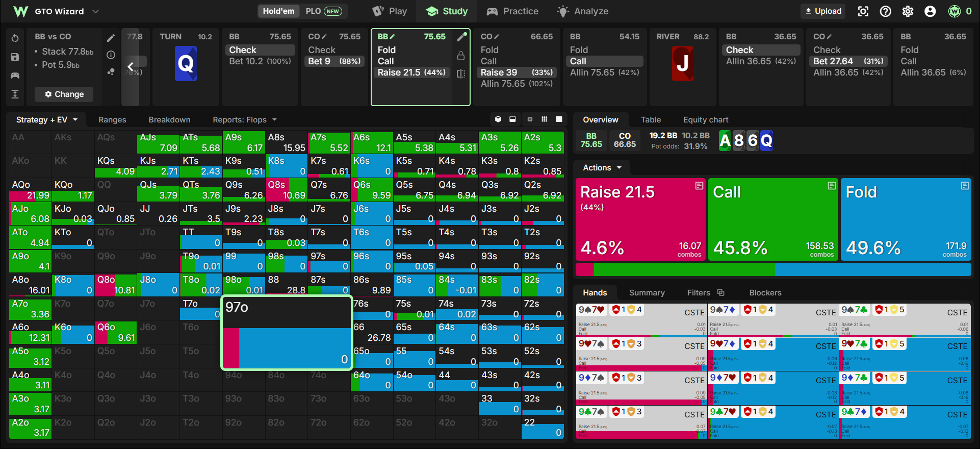
Task: Reset the spot with the undo arrow icon
Action: coord(15,38)
